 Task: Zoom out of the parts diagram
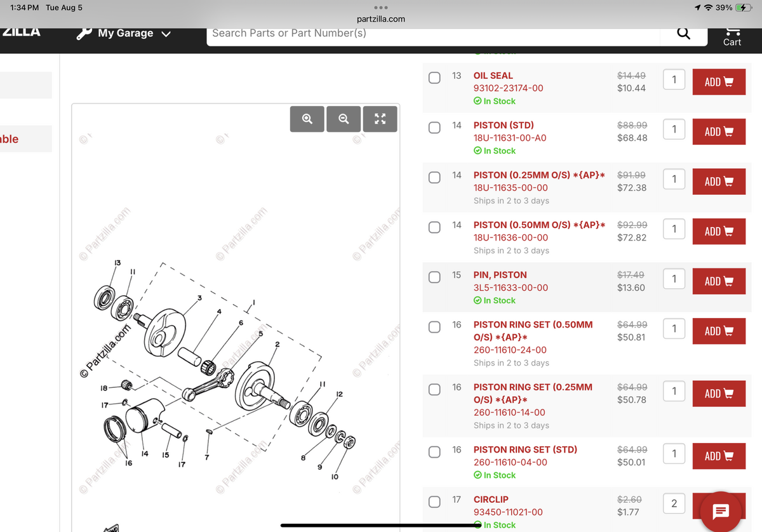[x=344, y=119]
